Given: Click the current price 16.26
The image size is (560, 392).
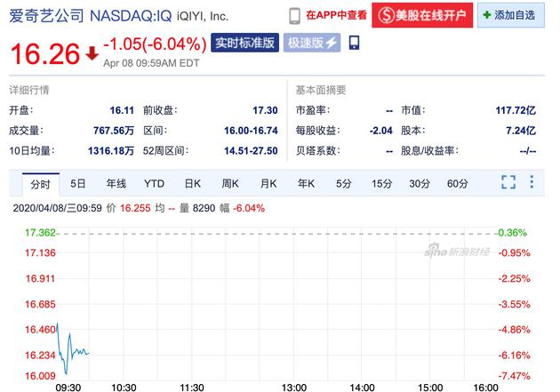Looking at the screenshot, I should click(45, 54).
